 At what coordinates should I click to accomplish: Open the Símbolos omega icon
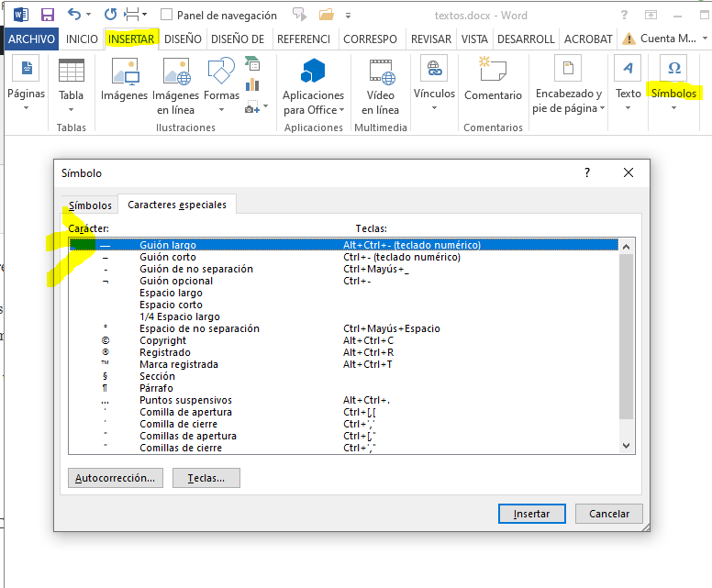(x=673, y=70)
